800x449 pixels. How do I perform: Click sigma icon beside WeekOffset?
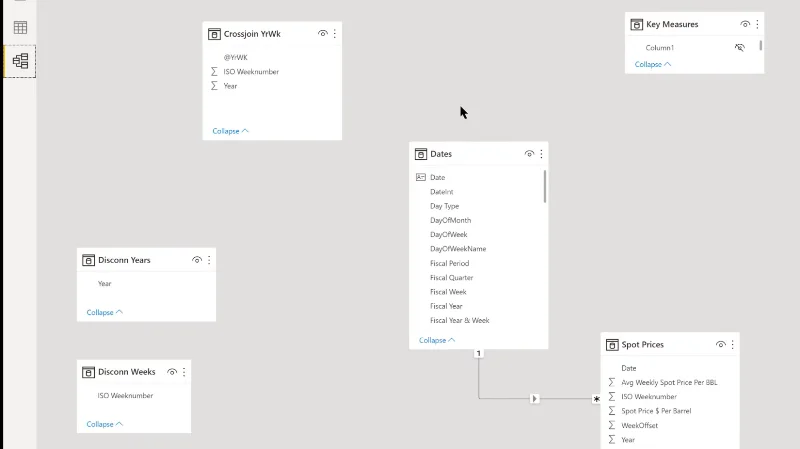(612, 425)
